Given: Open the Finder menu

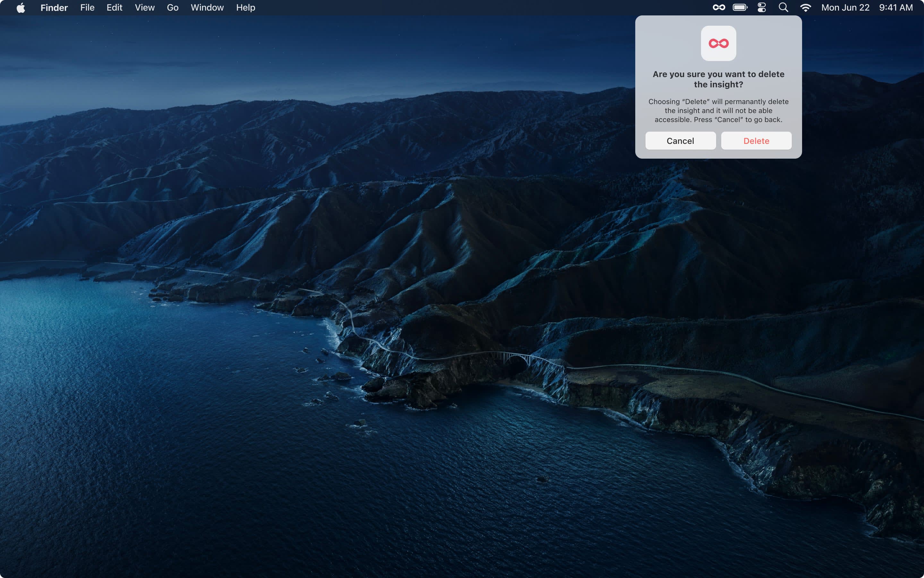Looking at the screenshot, I should point(54,8).
